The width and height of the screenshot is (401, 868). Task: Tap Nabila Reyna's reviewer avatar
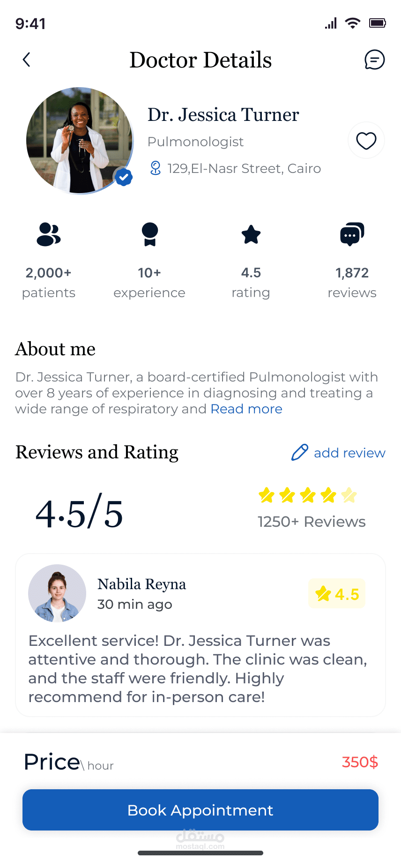[x=57, y=593]
